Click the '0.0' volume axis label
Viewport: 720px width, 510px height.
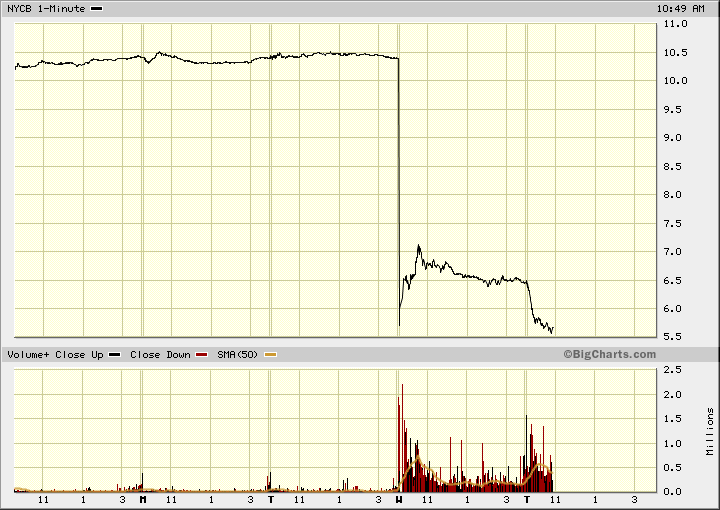673,492
